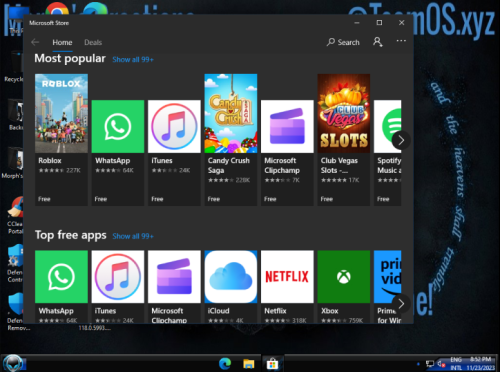Open Microsoft Clipchamp in Most popular

[287, 153]
